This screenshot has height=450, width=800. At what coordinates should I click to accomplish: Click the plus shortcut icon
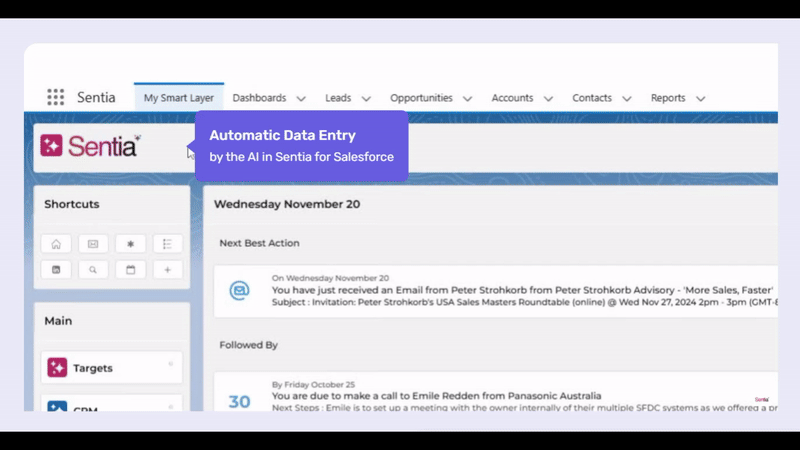point(167,269)
